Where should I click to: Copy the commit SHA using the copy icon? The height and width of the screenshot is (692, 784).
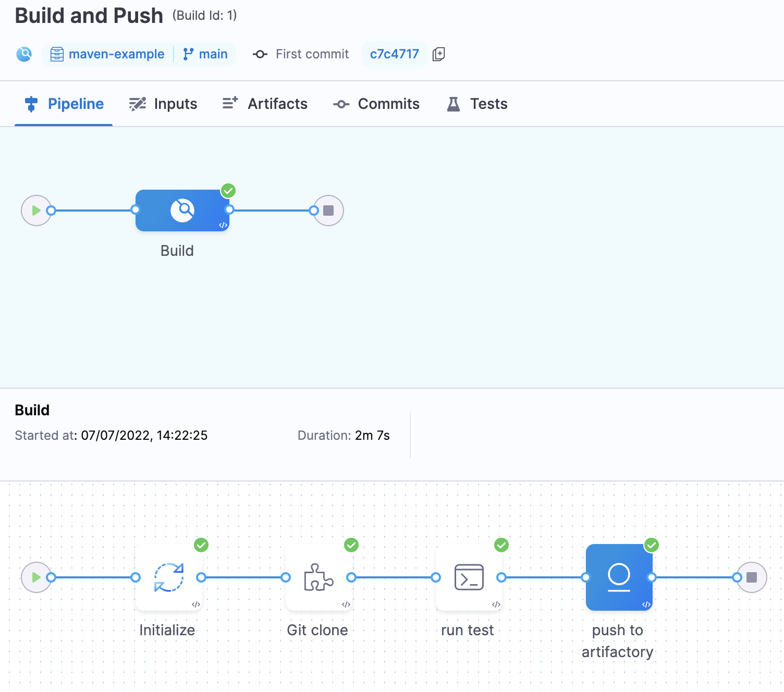click(x=438, y=54)
